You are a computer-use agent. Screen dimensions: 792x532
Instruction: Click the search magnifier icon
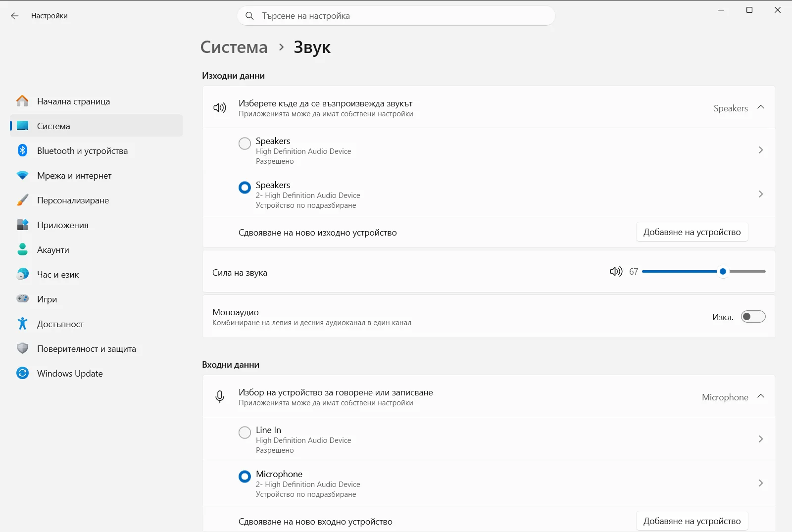point(250,16)
